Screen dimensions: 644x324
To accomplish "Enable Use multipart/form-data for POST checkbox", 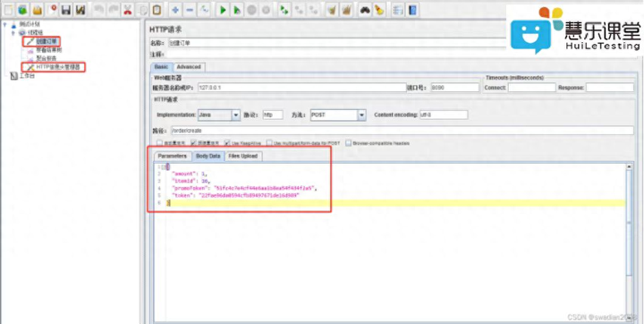I will [x=269, y=143].
